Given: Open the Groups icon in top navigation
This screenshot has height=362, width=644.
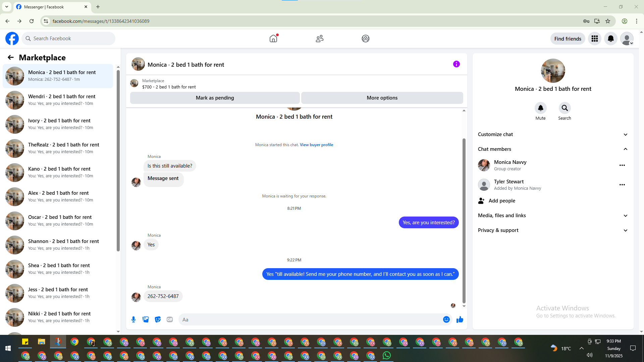Looking at the screenshot, I should (x=366, y=39).
